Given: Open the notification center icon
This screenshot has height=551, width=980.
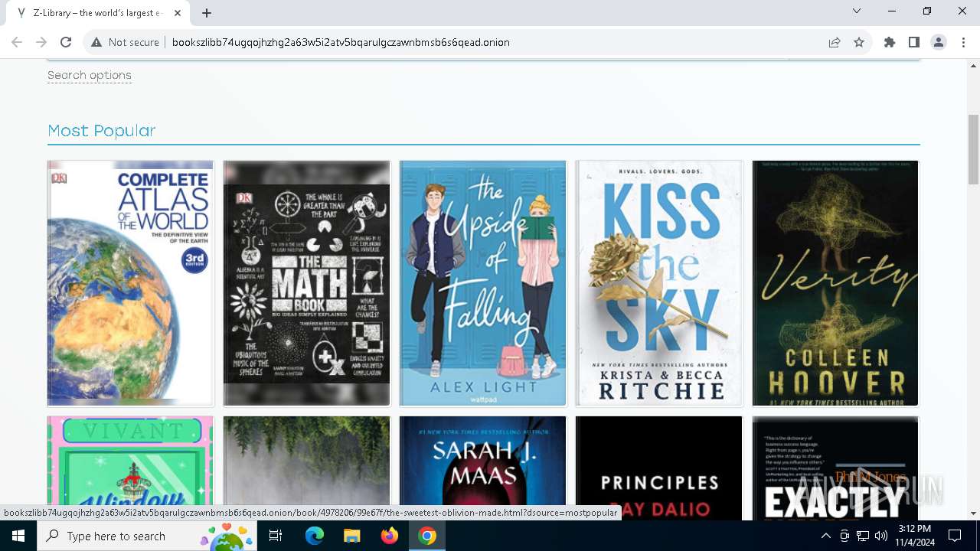Looking at the screenshot, I should pos(955,536).
